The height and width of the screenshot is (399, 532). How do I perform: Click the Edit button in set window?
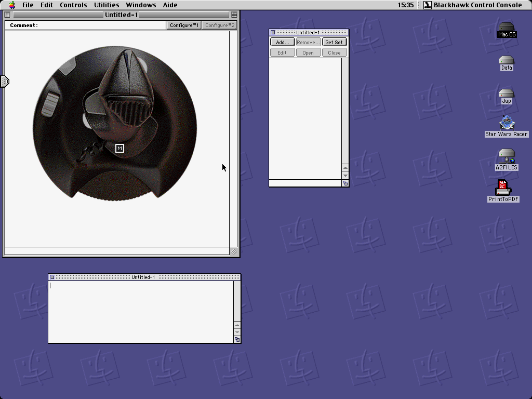click(x=282, y=52)
